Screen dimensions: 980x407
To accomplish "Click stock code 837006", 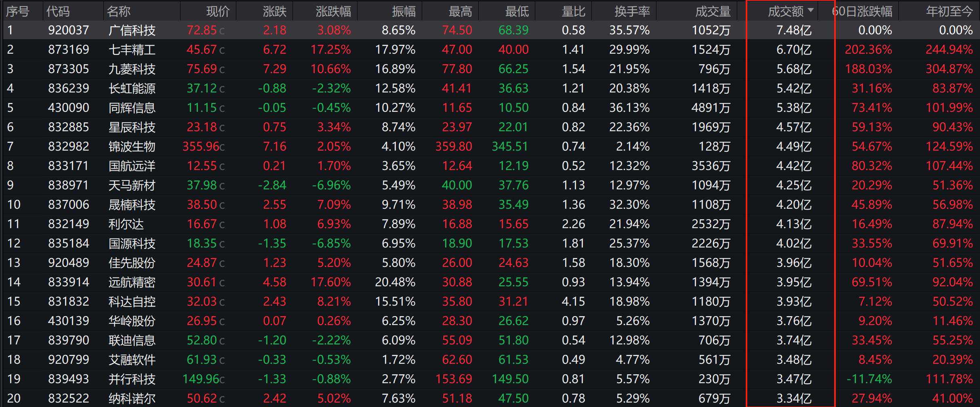I will point(69,205).
